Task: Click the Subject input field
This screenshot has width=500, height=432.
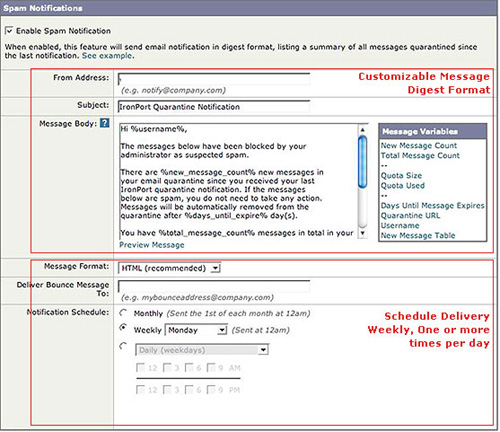Action: tap(214, 107)
